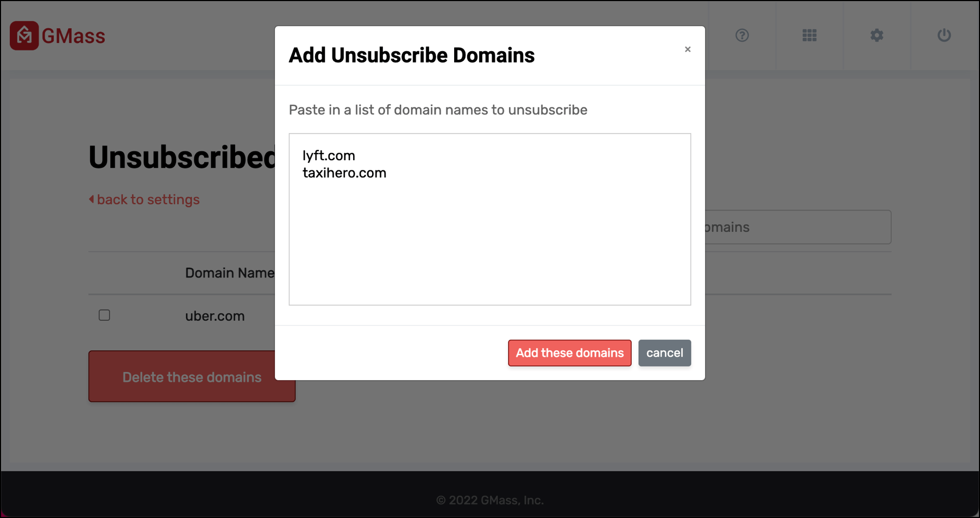Viewport: 980px width, 518px height.
Task: Open the help question mark icon
Action: 742,35
